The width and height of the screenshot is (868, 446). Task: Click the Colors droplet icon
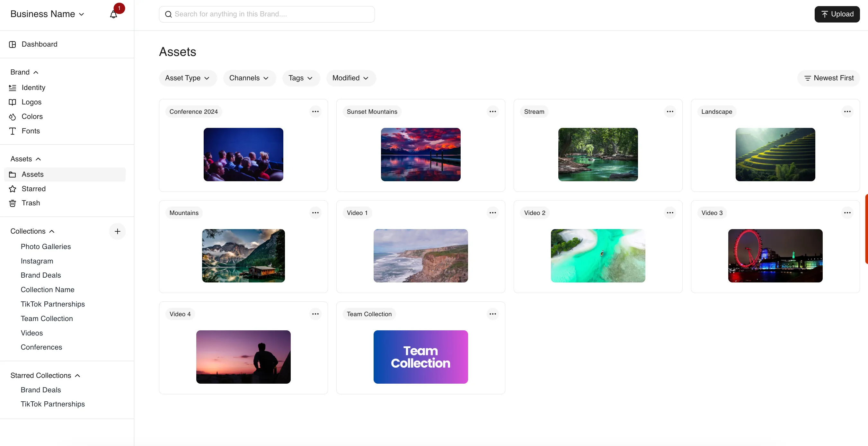(13, 117)
